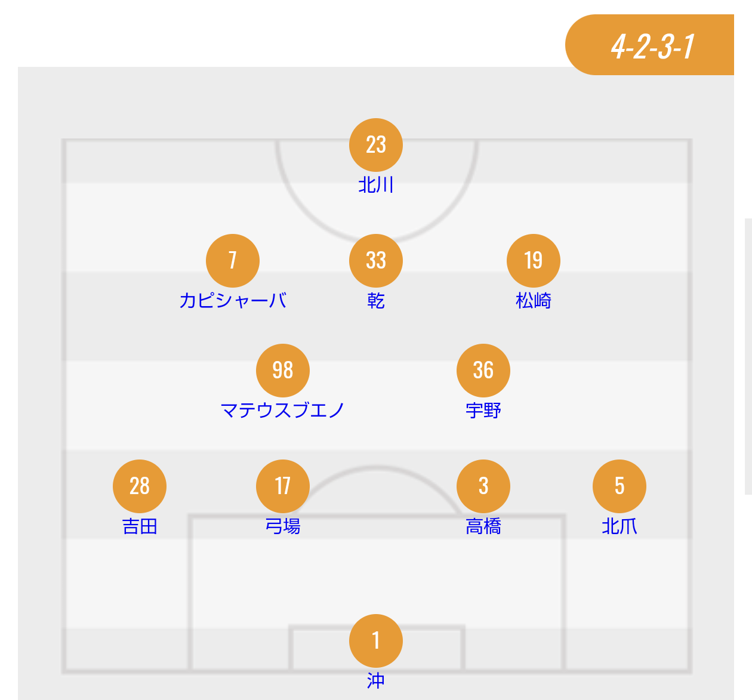
Task: Open the 北川 player link
Action: pyautogui.click(x=376, y=185)
